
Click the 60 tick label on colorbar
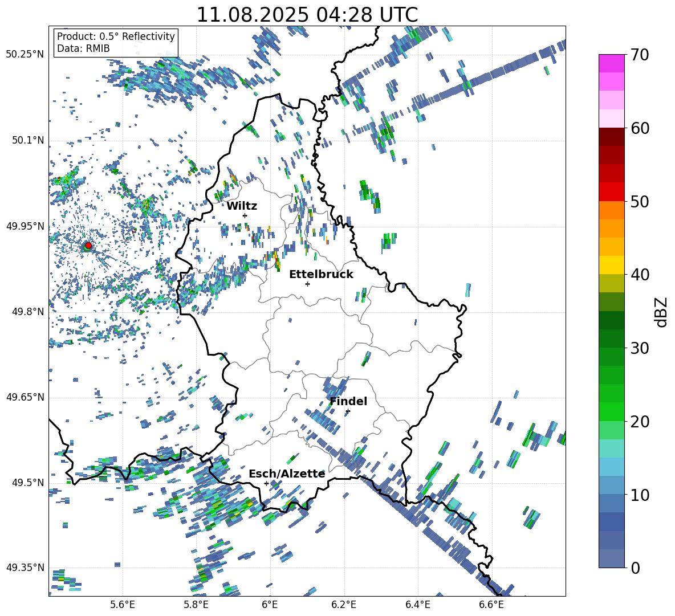[x=640, y=128]
